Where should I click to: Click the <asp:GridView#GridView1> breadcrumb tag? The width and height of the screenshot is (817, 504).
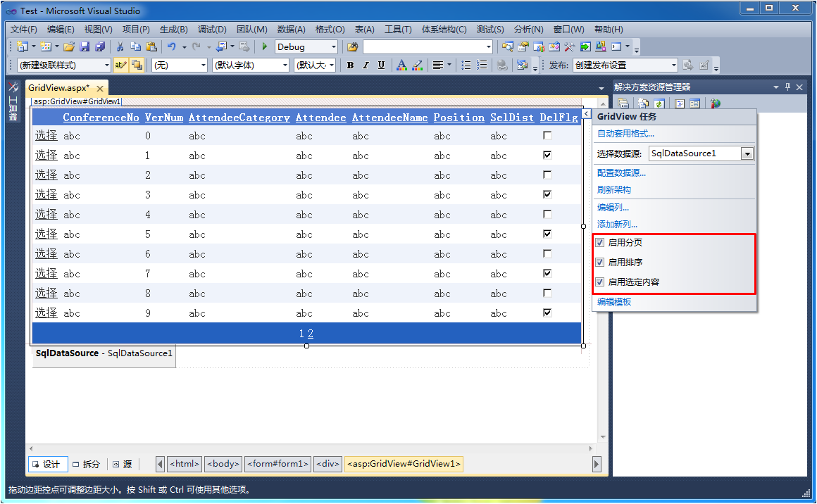404,464
